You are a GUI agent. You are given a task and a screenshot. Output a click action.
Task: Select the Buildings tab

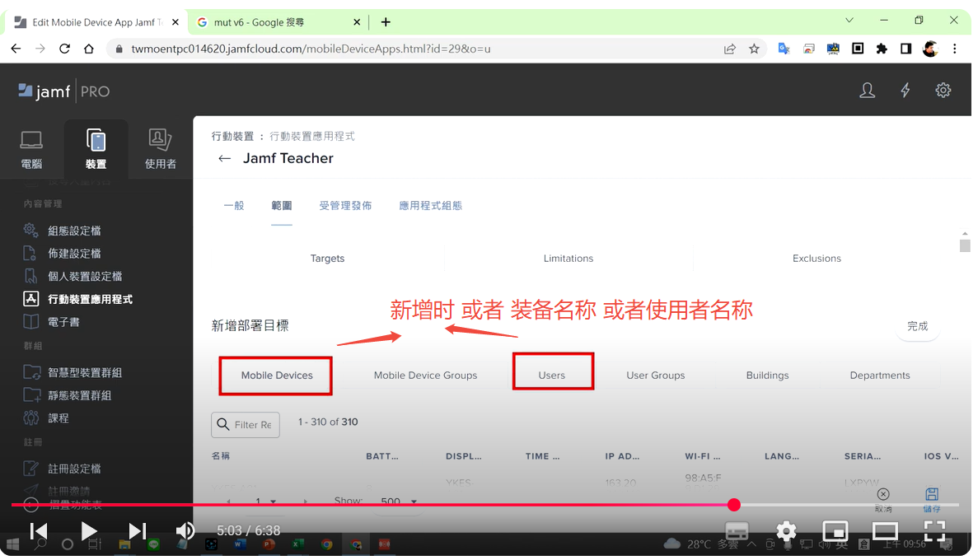767,376
